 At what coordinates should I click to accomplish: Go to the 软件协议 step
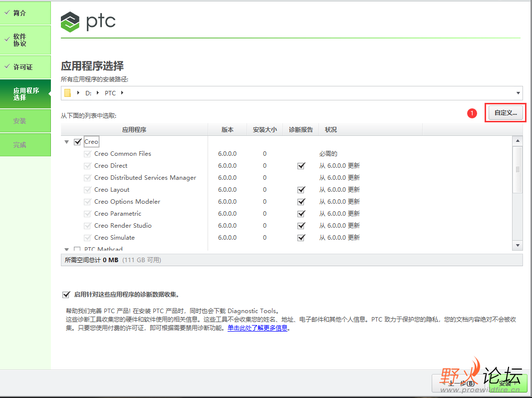point(25,40)
